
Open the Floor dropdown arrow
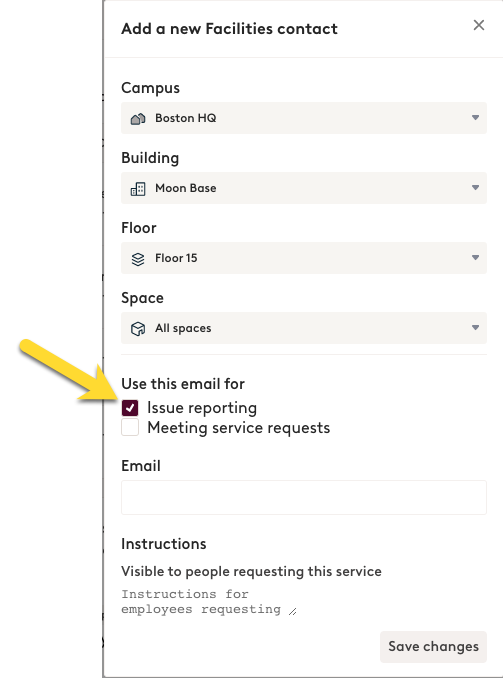click(x=475, y=258)
